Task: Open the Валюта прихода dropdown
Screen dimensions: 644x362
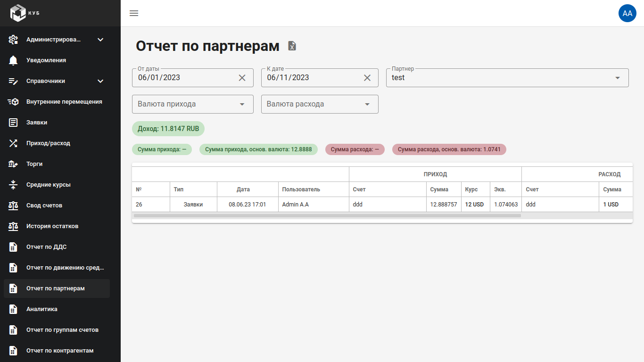Action: pos(193,104)
